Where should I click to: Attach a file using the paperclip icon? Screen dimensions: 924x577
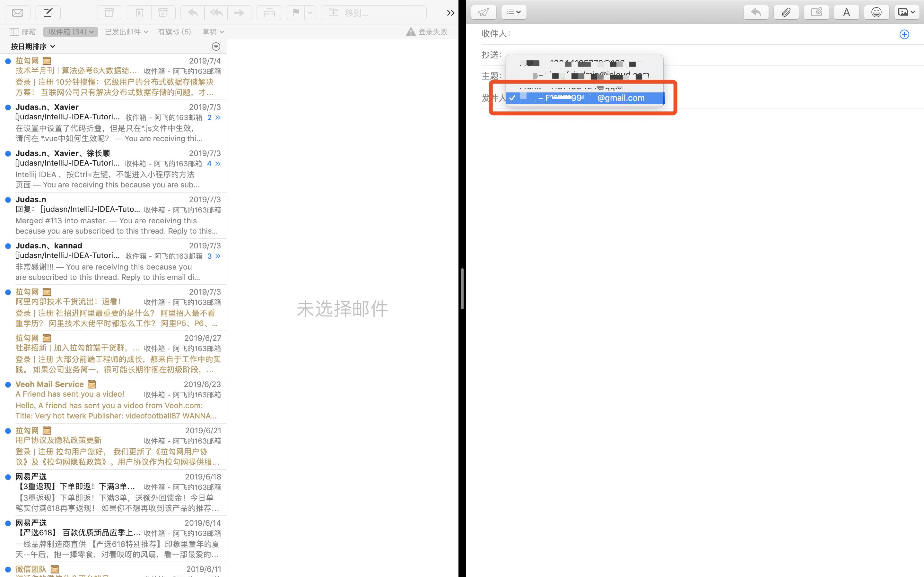pos(786,12)
